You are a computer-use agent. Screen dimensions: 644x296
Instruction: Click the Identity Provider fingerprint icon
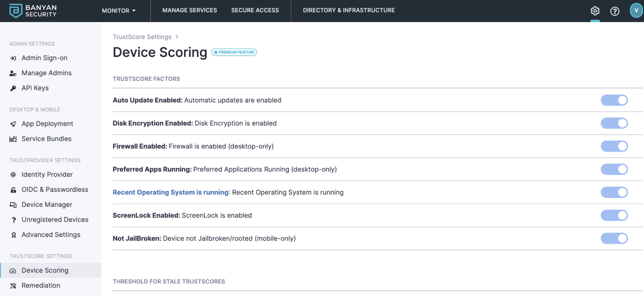[x=13, y=175]
